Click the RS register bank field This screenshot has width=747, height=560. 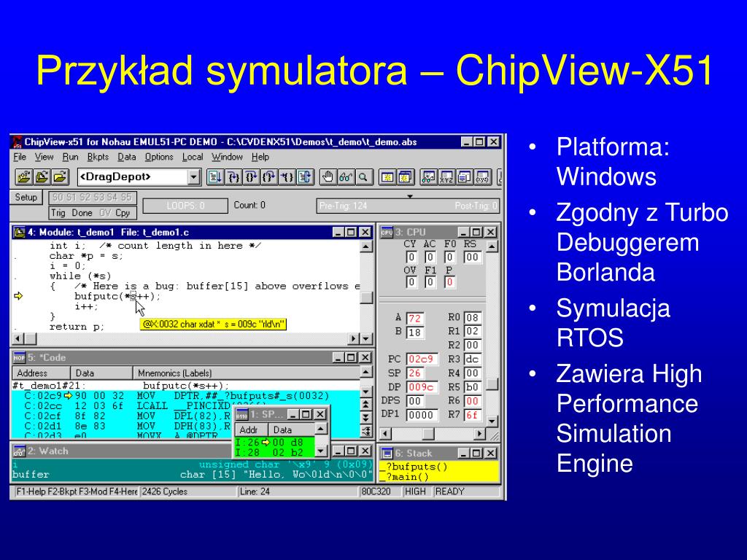pyautogui.click(x=472, y=257)
